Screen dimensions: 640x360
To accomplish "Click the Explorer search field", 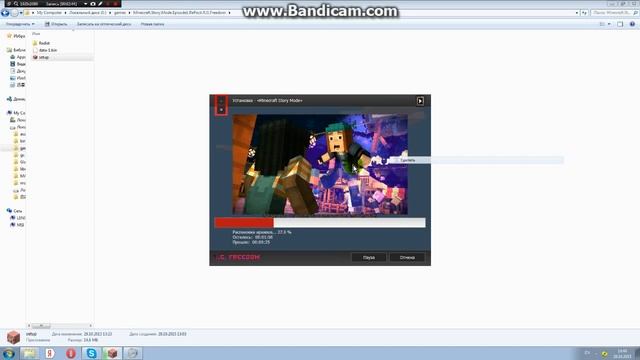I will click(614, 13).
